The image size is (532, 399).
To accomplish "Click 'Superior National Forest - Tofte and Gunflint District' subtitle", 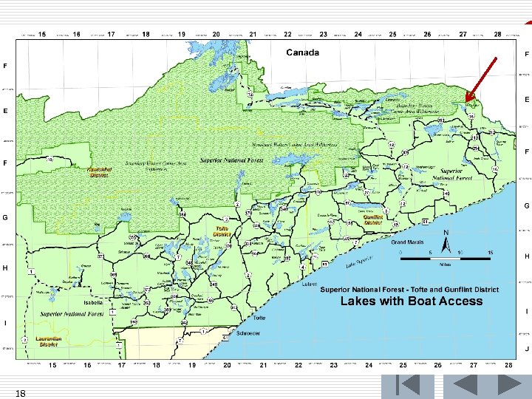I will point(409,290).
